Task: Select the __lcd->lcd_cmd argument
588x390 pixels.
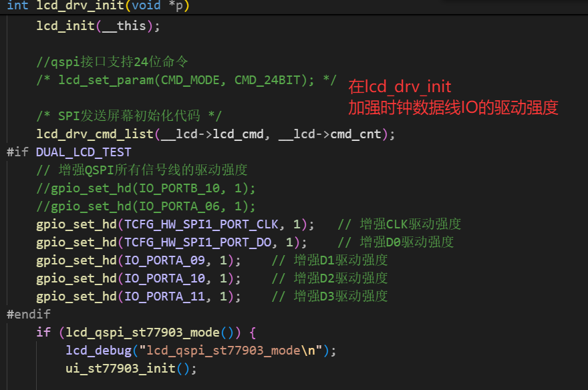Action: click(212, 134)
